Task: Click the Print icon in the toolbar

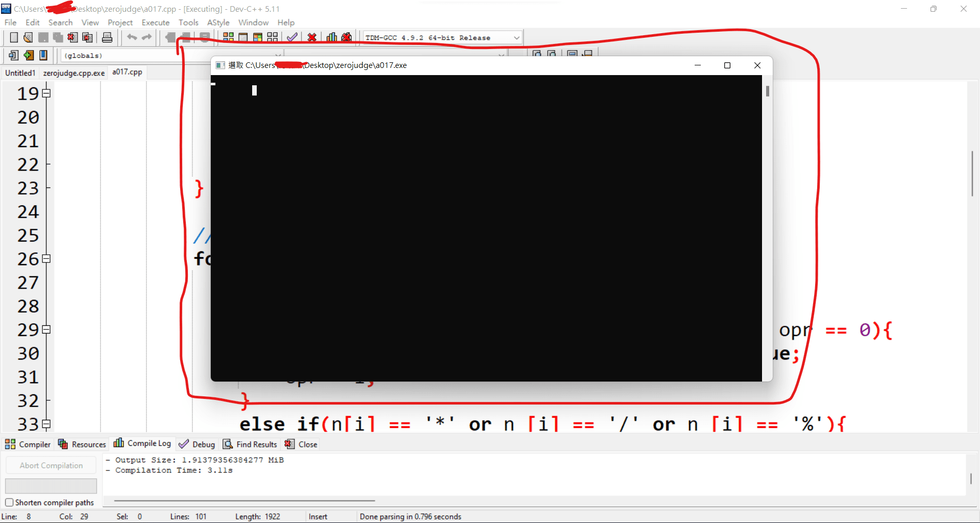Action: click(107, 37)
